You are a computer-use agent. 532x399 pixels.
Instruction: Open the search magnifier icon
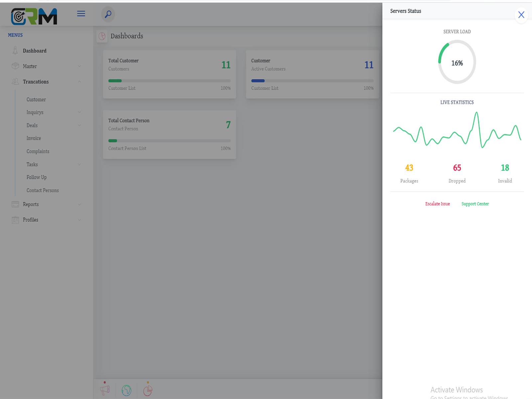pyautogui.click(x=108, y=14)
